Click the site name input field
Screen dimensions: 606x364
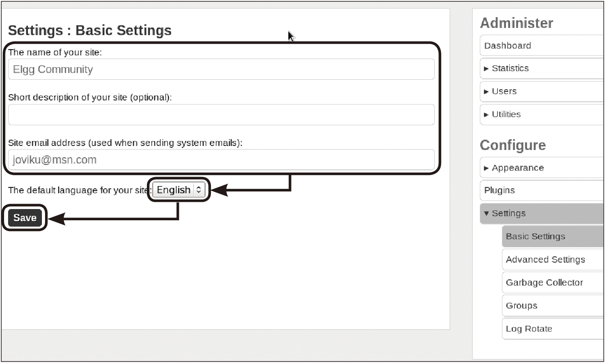221,69
